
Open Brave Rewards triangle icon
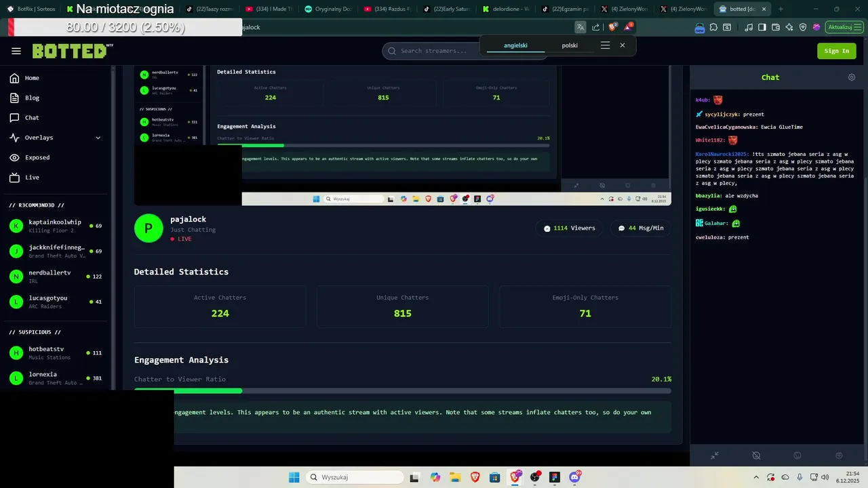pos(629,27)
